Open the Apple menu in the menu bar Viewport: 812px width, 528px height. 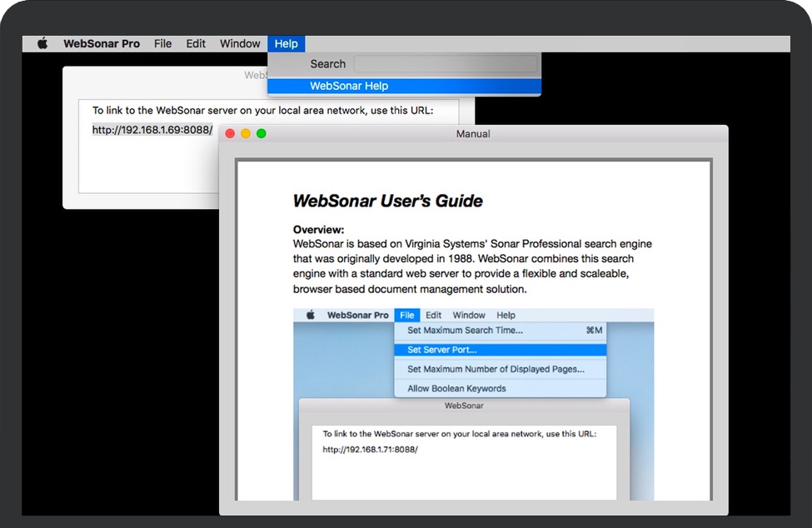tap(42, 42)
